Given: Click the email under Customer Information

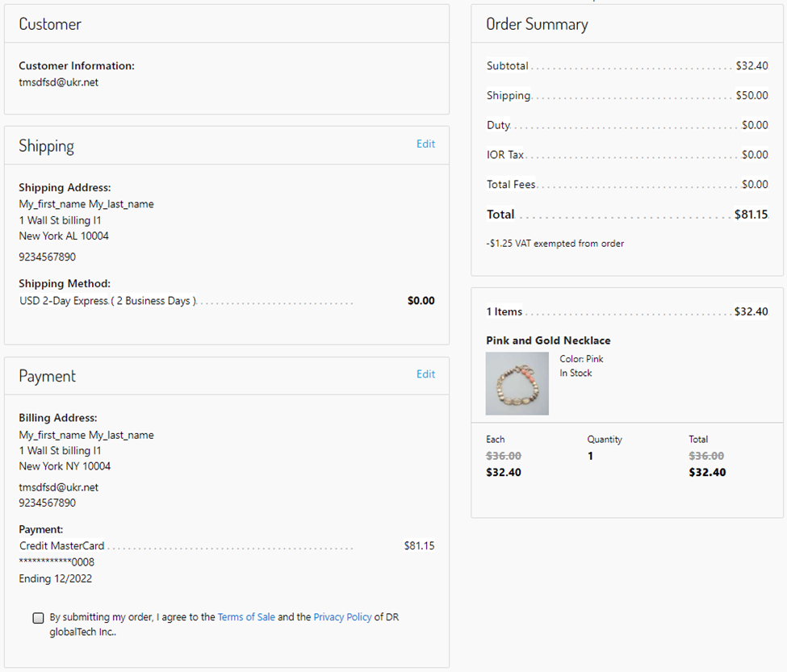Looking at the screenshot, I should click(x=58, y=82).
